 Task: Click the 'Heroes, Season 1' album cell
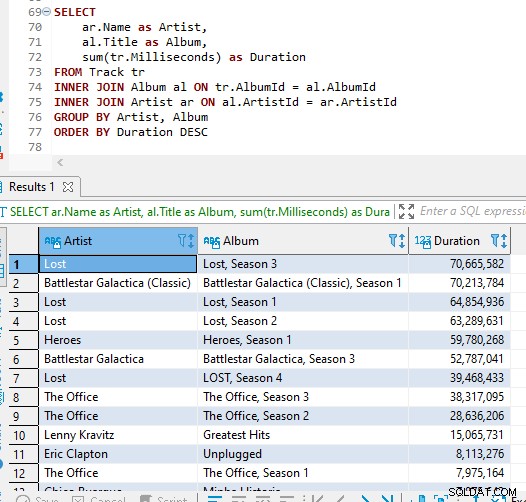303,340
